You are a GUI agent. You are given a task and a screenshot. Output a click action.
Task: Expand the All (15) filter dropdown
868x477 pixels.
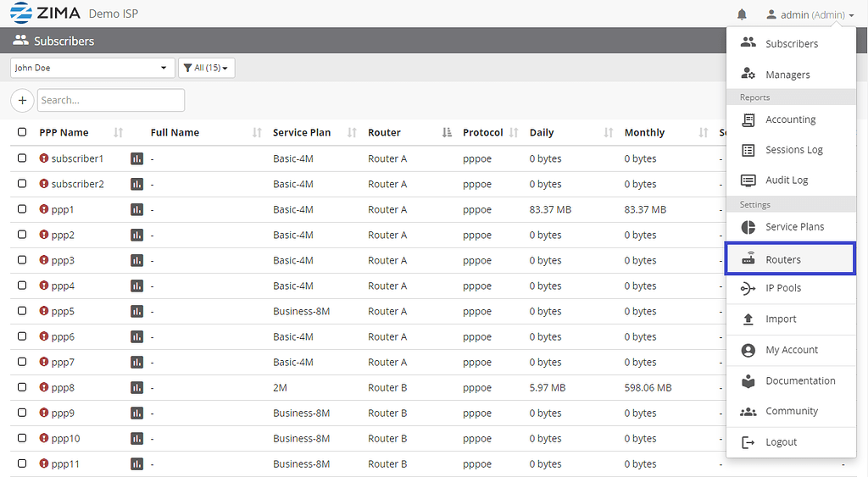pyautogui.click(x=206, y=68)
